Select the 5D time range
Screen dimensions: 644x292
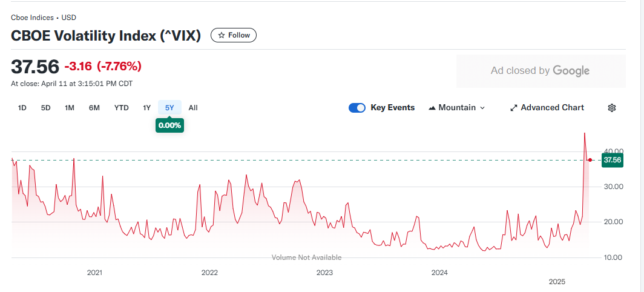[x=45, y=108]
